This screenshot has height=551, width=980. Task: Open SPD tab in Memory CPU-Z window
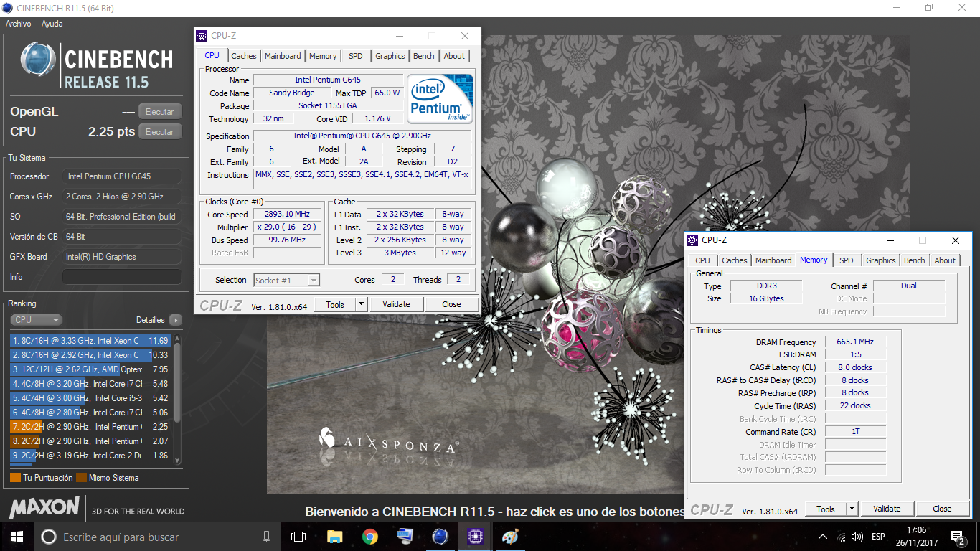click(847, 260)
